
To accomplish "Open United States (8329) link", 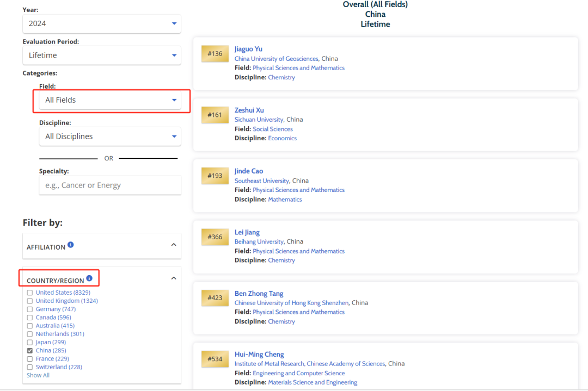I will pyautogui.click(x=63, y=293).
